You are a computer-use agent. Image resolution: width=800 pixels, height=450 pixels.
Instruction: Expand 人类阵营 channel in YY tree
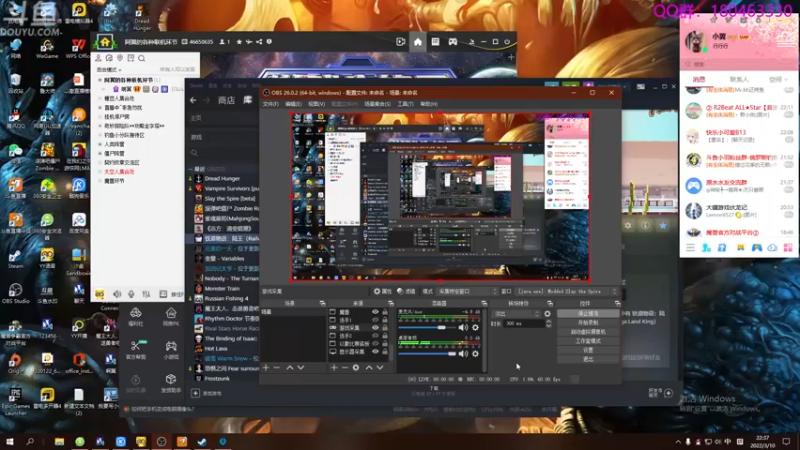click(99, 144)
